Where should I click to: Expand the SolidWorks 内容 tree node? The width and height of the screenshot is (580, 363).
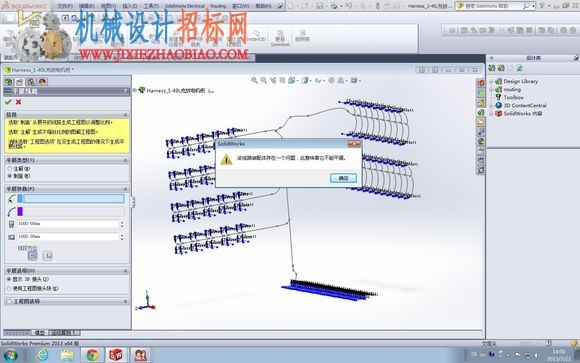(x=491, y=114)
